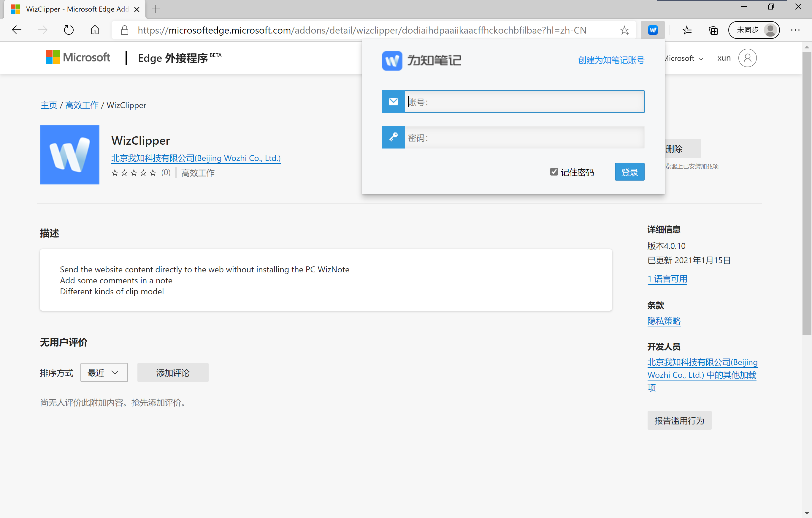Viewport: 812px width, 518px height.
Task: Toggle the 记住密码 checkbox
Action: (x=554, y=172)
